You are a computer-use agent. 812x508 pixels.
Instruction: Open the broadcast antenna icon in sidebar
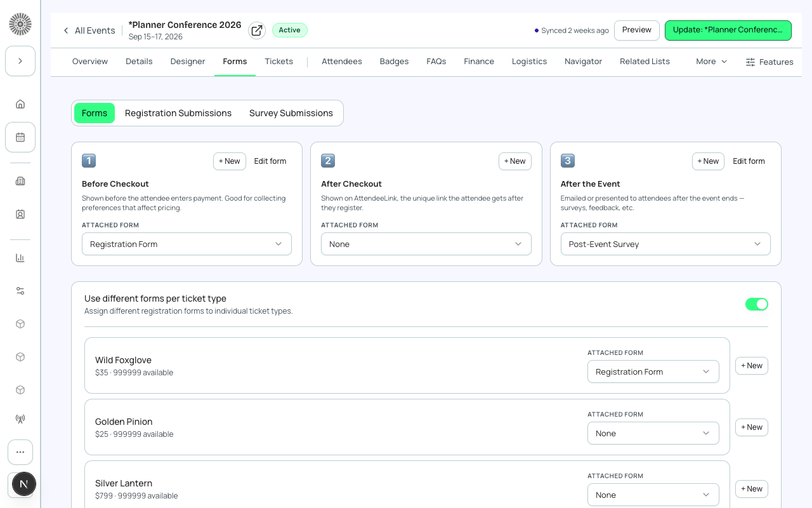tap(20, 419)
